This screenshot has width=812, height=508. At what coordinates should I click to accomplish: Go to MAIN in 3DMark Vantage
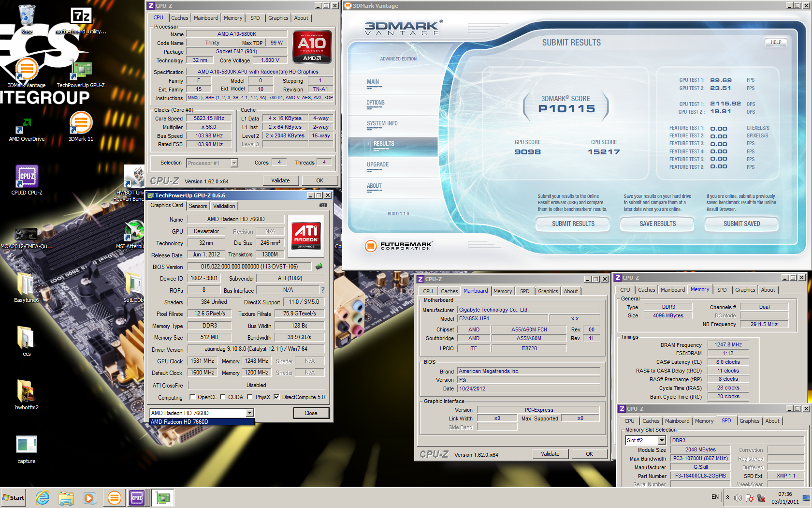point(373,82)
